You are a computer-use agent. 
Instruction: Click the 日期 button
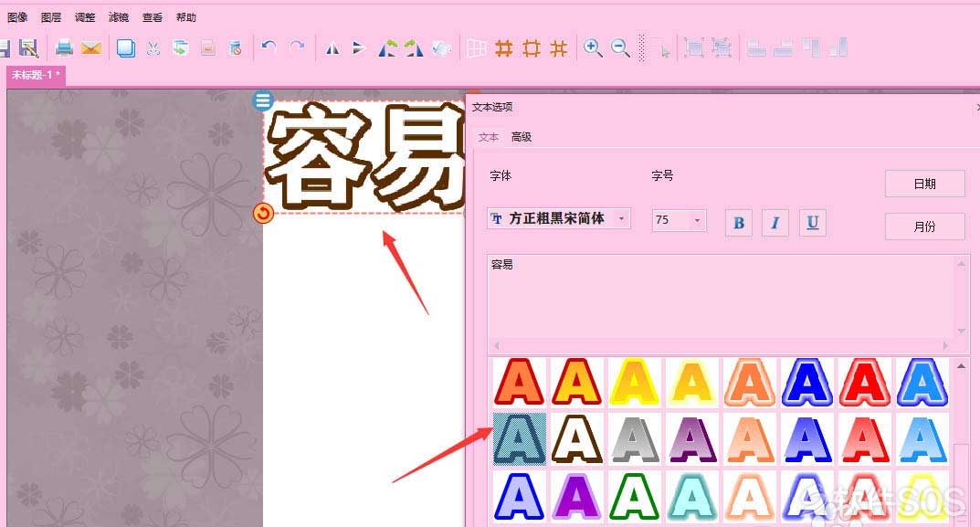(x=924, y=184)
